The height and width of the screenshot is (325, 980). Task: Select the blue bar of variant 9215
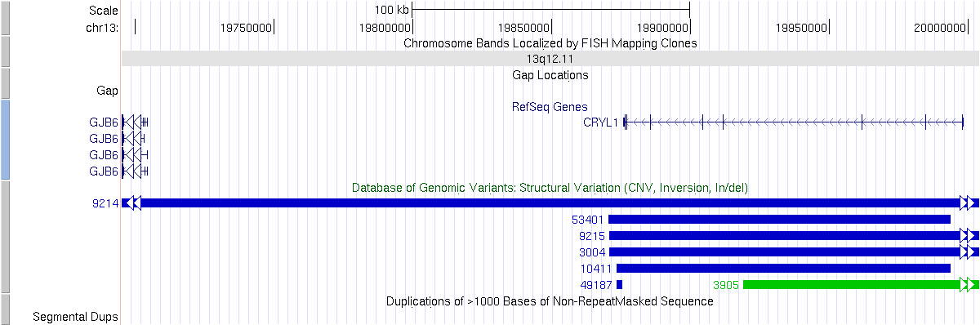[793, 235]
